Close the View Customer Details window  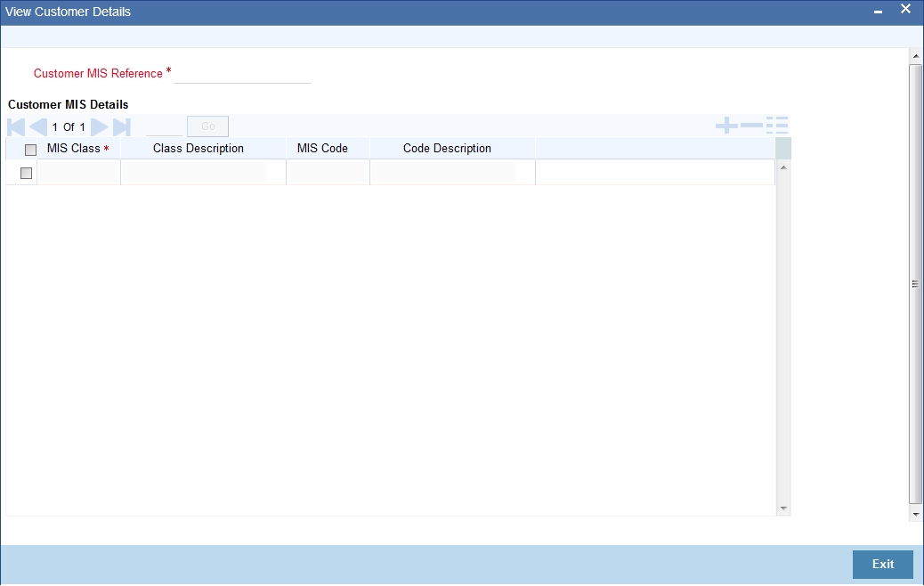[x=905, y=9]
